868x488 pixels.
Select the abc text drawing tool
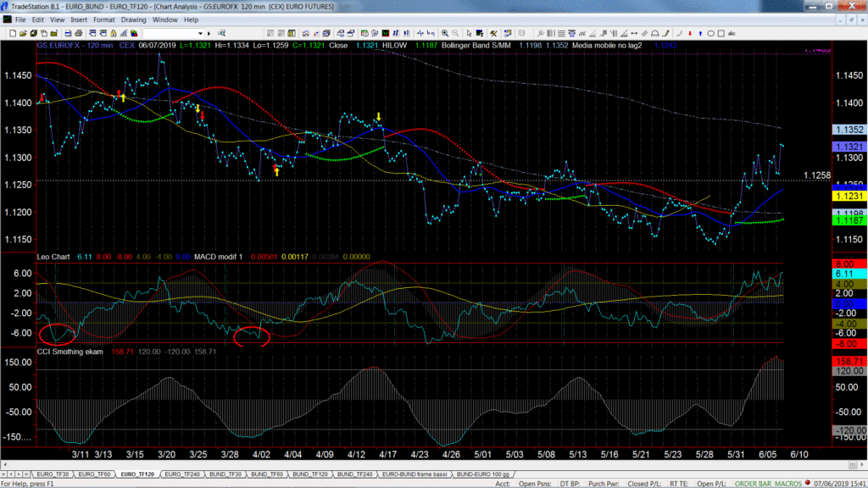[732, 33]
